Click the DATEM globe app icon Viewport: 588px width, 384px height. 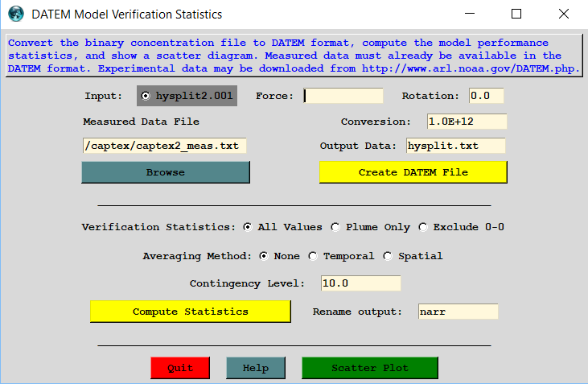pyautogui.click(x=16, y=14)
